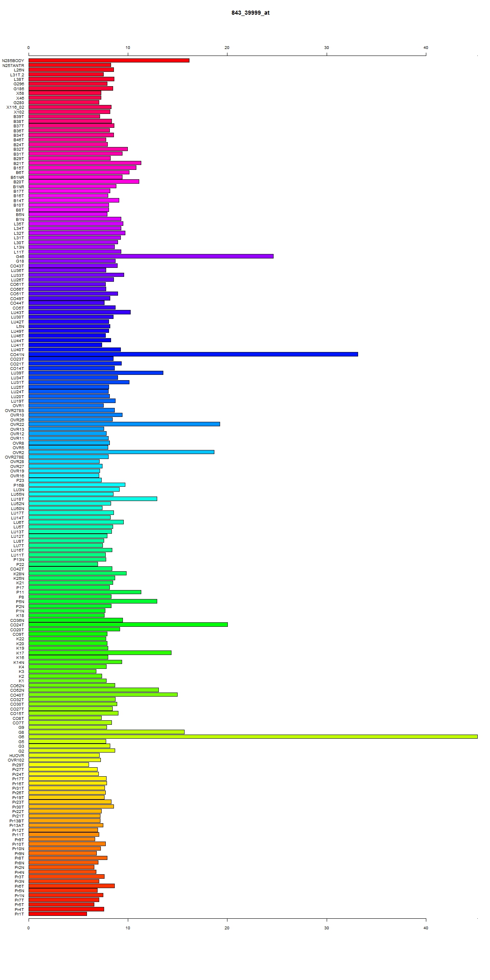Click the 'P16B' row label
This screenshot has width=490, height=980.
[x=19, y=485]
